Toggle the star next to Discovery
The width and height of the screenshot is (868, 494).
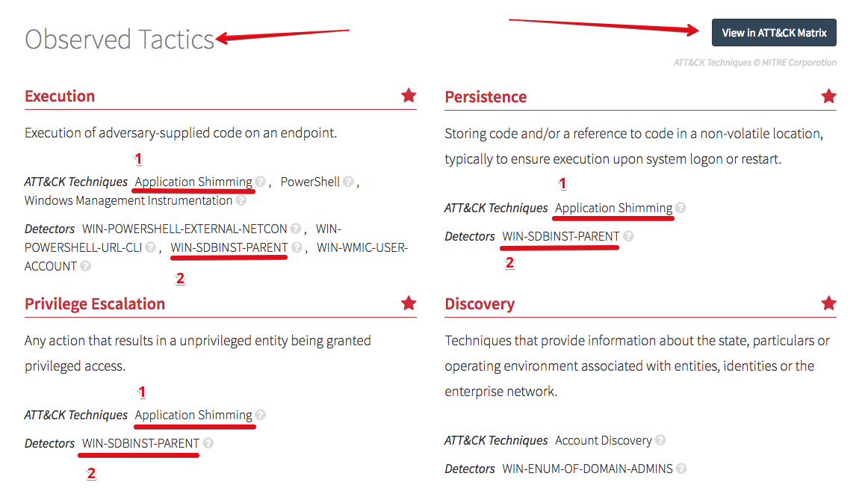pyautogui.click(x=828, y=303)
